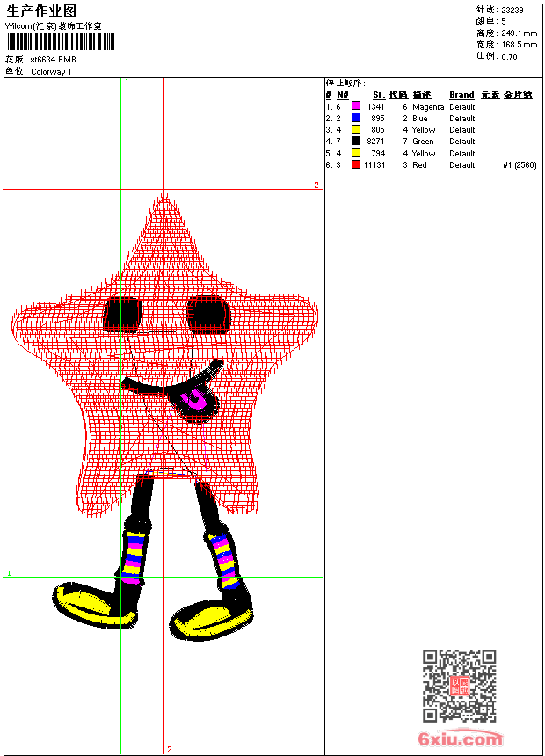
Task: Select the stitch count 11131 in Red row
Action: (374, 165)
